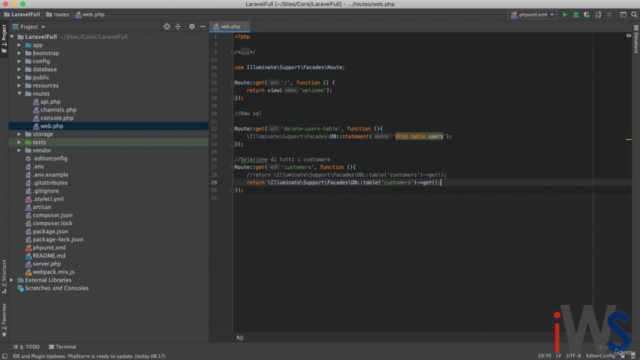Click LaravelFull breadcrumb in navigation bar

coord(22,15)
